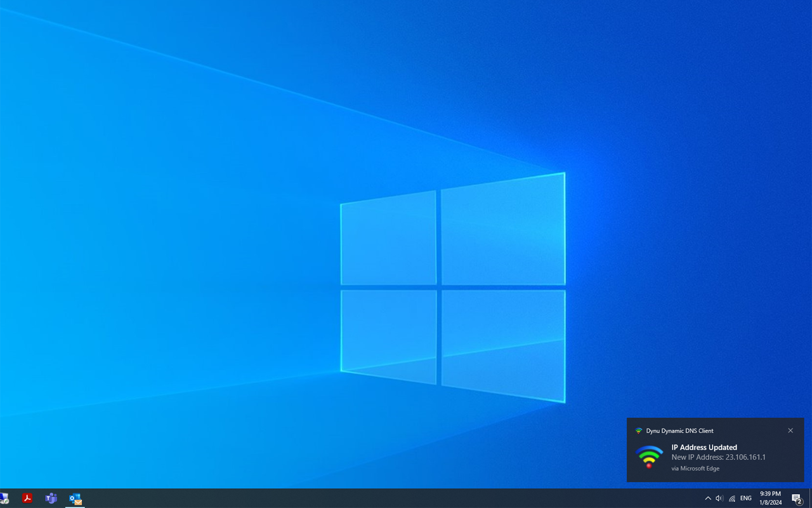The width and height of the screenshot is (812, 508).
Task: Open the clock showing 9:39 PM
Action: 770,498
